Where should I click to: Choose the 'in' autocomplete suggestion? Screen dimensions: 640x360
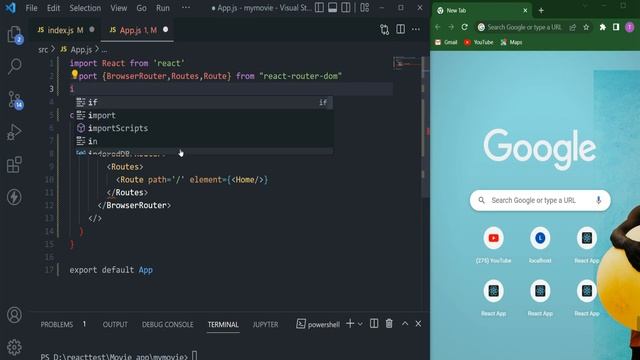(203, 141)
